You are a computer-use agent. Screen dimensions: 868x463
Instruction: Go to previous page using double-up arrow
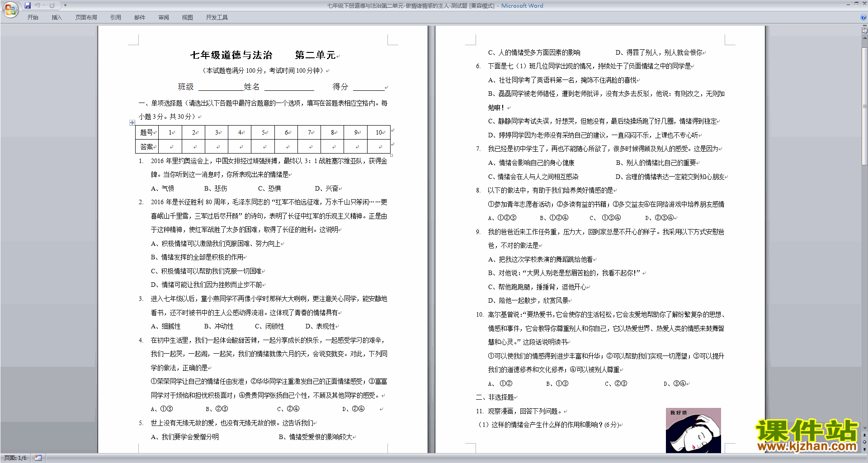click(865, 435)
